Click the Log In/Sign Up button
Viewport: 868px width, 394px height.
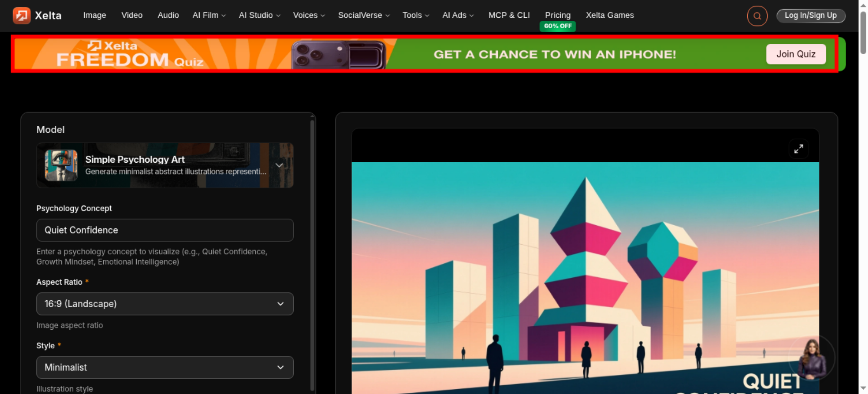click(811, 16)
